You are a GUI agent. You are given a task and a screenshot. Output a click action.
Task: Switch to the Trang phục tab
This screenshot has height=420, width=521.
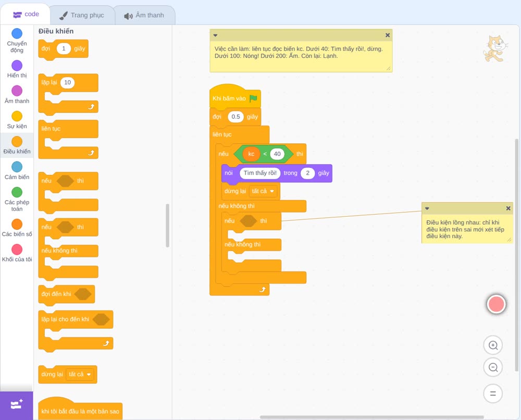[x=82, y=15]
